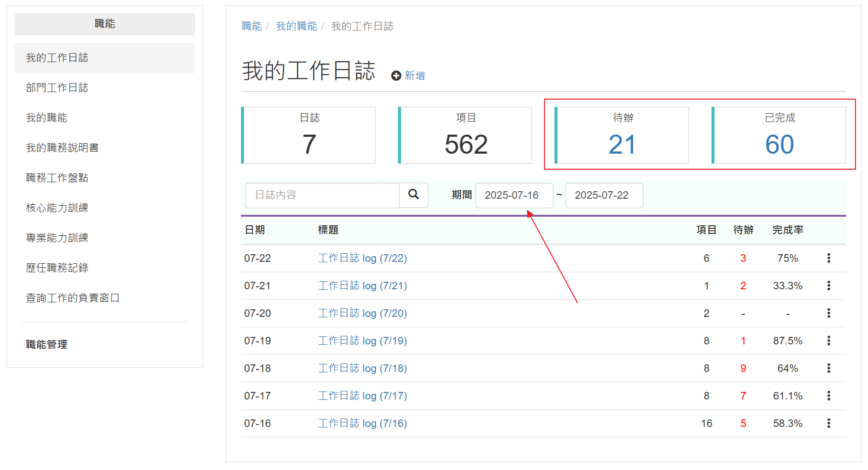868x470 pixels.
Task: Click the 項目 count 16 in 07-16 row
Action: (706, 423)
